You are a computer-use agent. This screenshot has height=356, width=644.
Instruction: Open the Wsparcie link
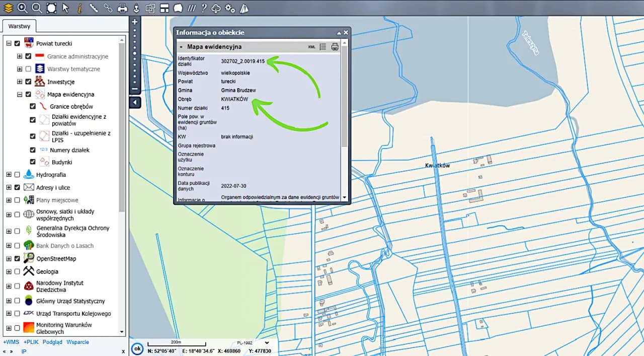coord(77,342)
